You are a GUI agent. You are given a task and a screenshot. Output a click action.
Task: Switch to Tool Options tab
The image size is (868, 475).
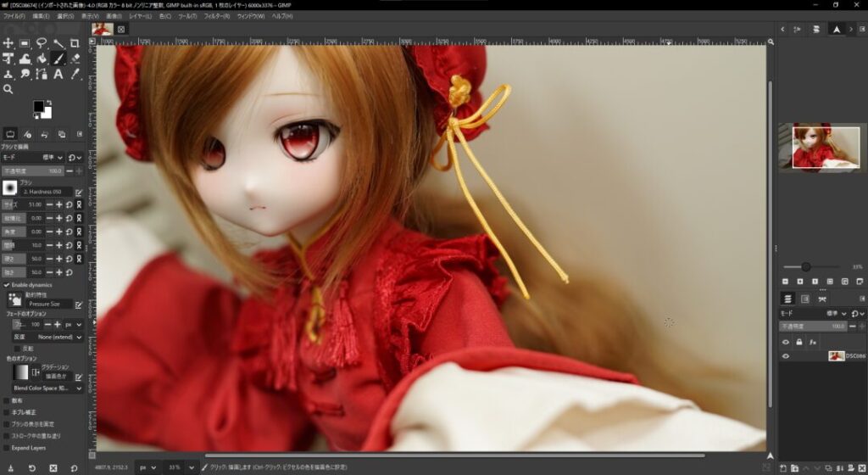pos(10,134)
